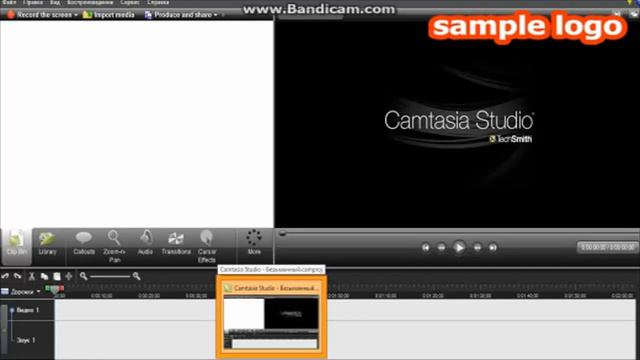Open the Transitions tool
The width and height of the screenshot is (640, 360).
click(x=176, y=243)
